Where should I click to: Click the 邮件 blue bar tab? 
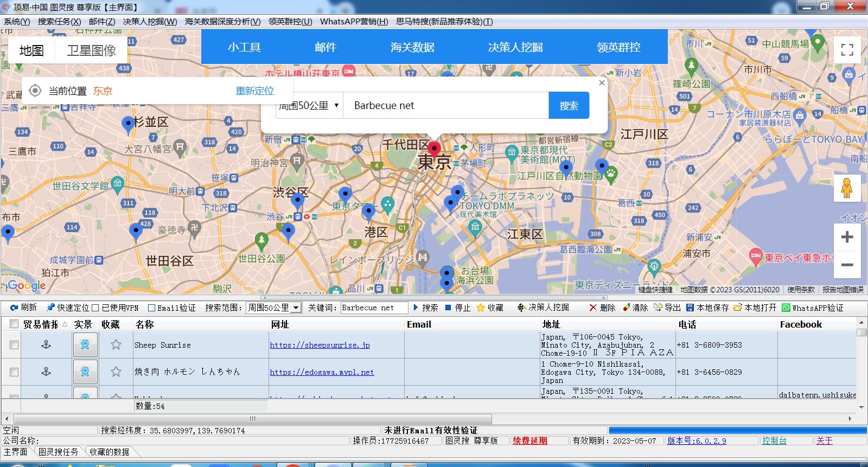point(325,47)
